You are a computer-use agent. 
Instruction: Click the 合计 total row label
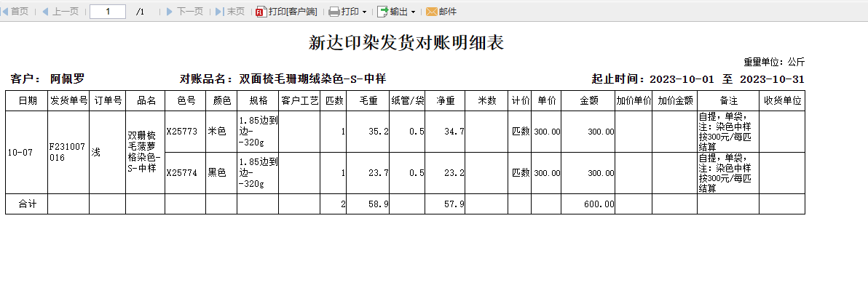pyautogui.click(x=26, y=204)
